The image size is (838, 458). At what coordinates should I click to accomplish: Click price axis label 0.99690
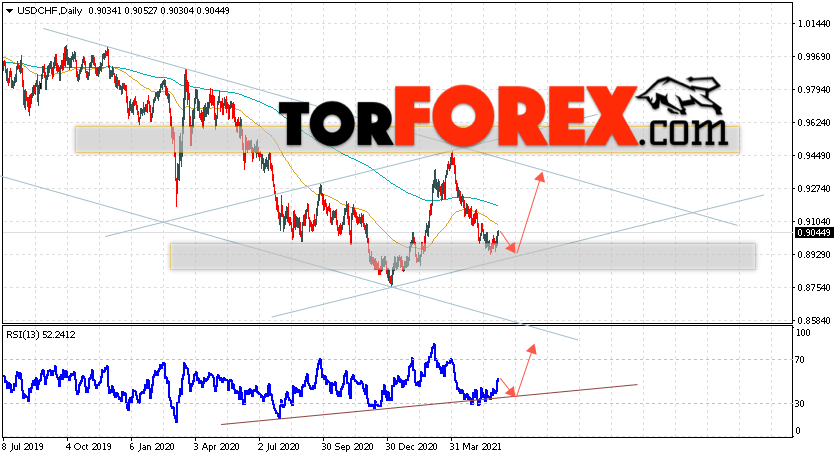point(814,57)
